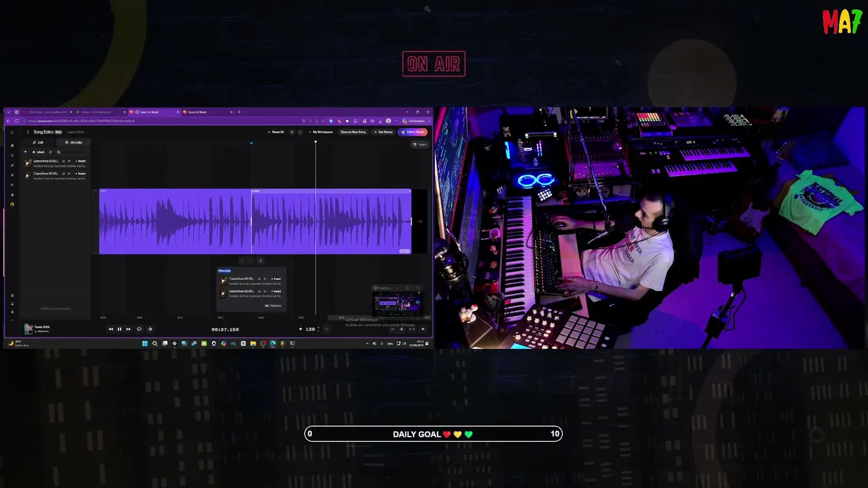The width and height of the screenshot is (868, 488).
Task: Pause the song playback
Action: point(119,329)
